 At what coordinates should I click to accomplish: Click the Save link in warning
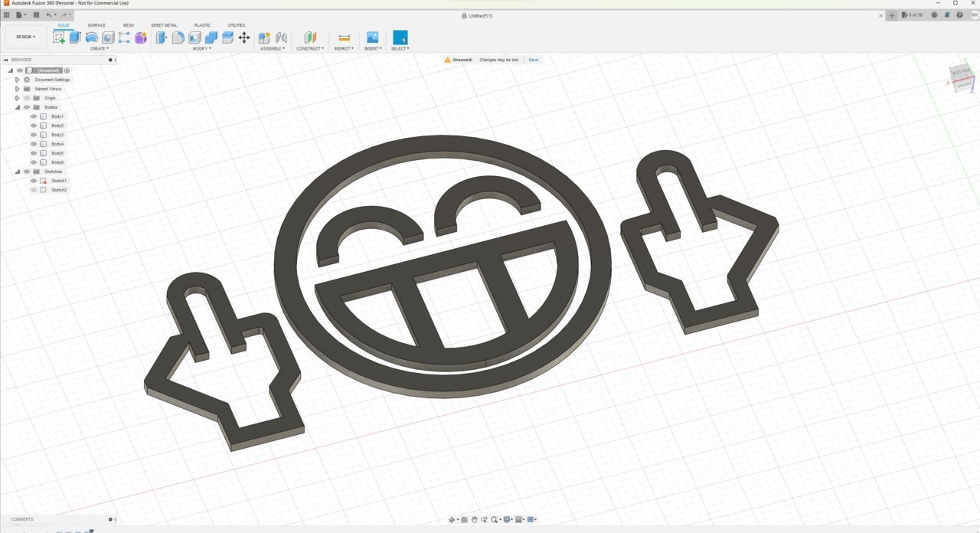coord(533,60)
